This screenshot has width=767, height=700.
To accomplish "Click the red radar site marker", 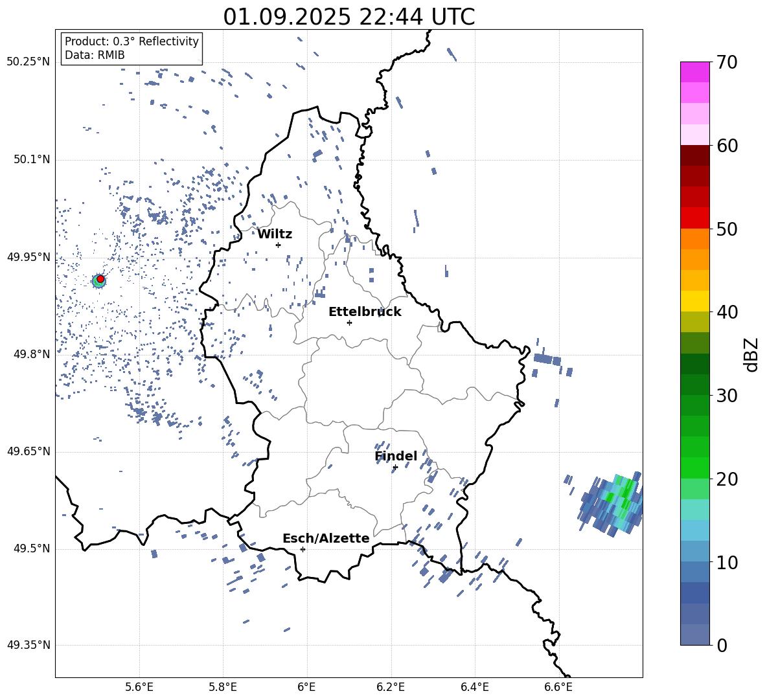I will [100, 279].
